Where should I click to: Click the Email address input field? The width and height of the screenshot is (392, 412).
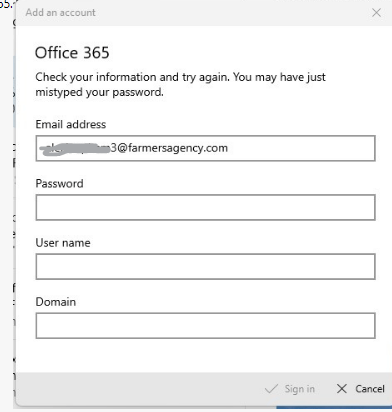[205, 148]
